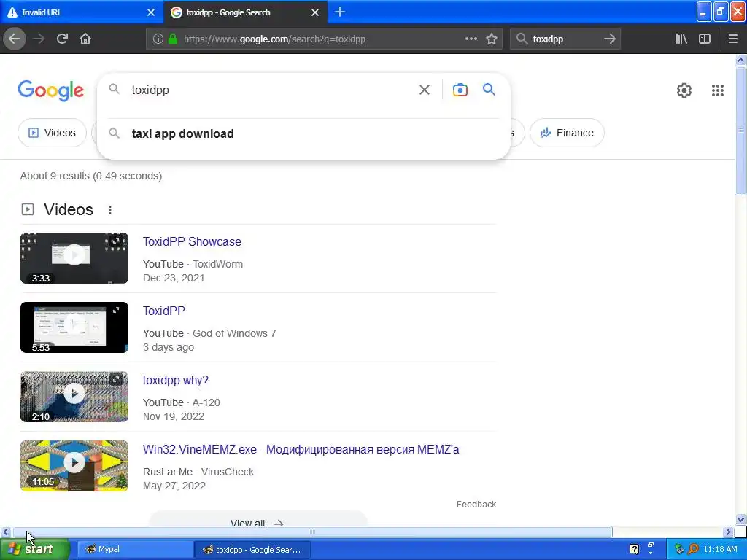
Task: Click the Feedback link
Action: point(476,505)
